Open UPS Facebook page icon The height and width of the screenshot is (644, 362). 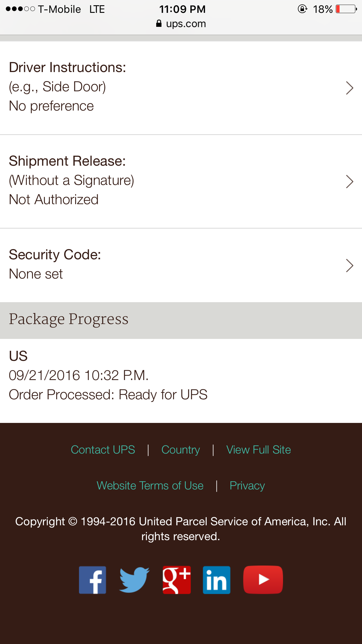coord(92,580)
